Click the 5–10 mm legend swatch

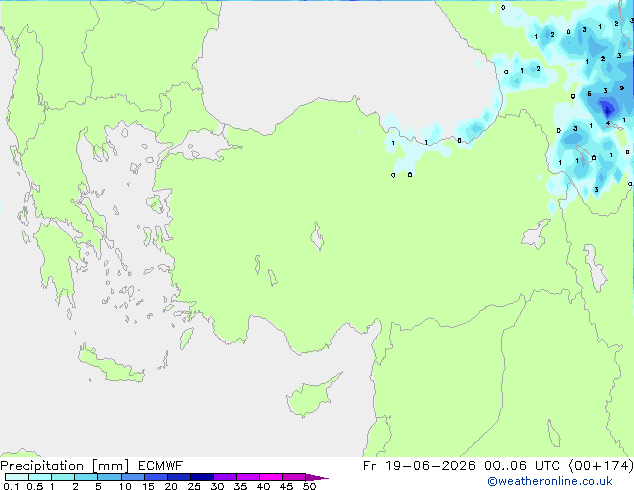[x=109, y=477]
